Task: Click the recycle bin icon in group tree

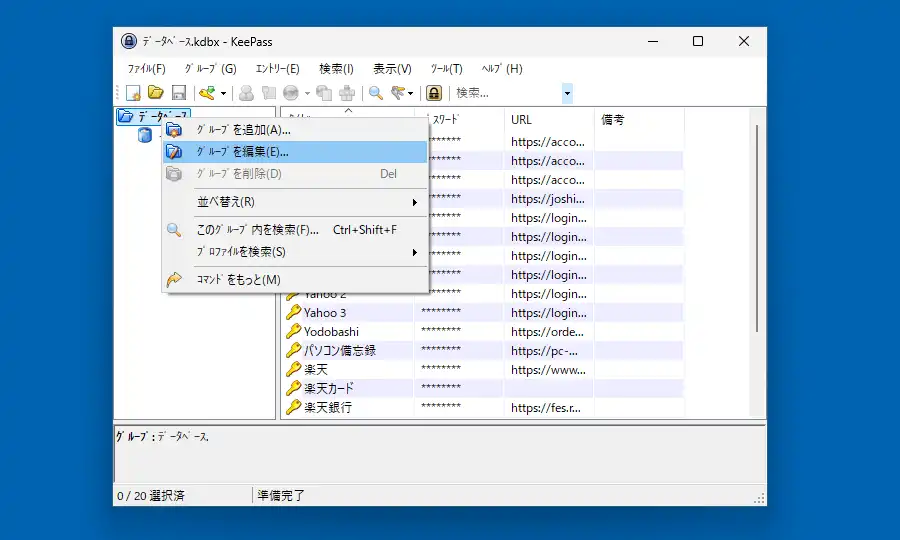Action: coord(145,135)
